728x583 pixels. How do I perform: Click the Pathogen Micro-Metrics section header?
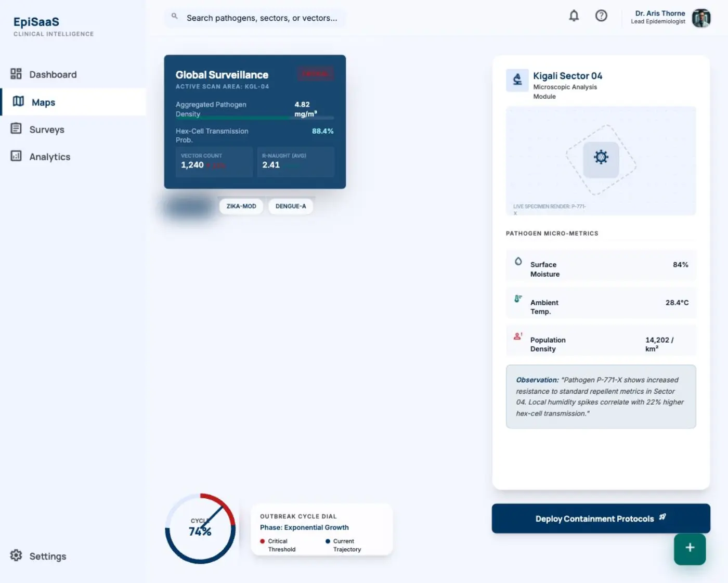click(552, 234)
